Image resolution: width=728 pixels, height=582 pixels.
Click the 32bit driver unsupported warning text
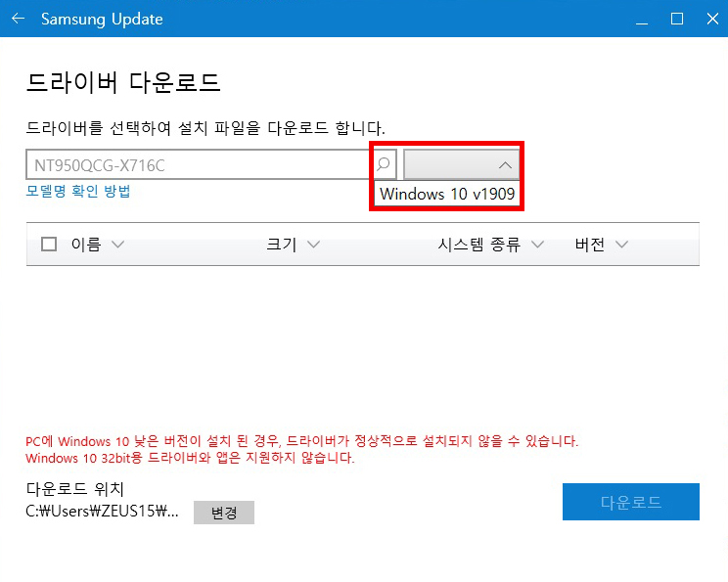pos(190,458)
